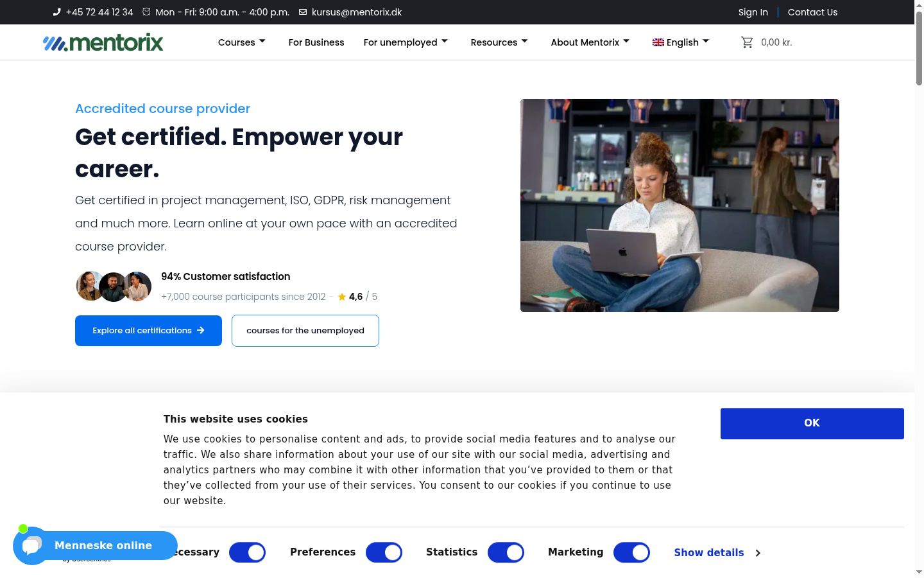Open the Menneske online chat bubble
This screenshot has height=578, width=924.
95,546
